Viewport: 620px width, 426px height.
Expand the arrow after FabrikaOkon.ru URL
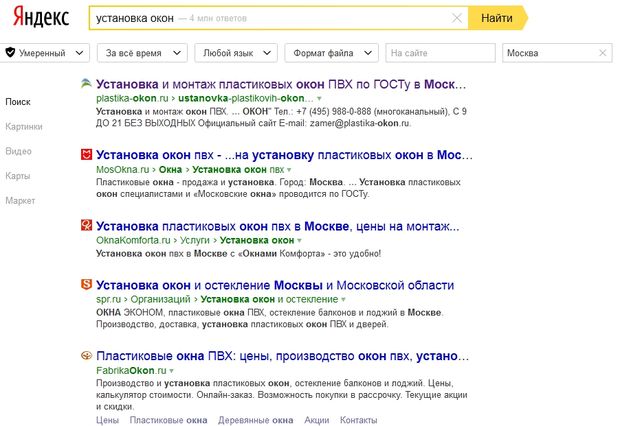tap(171, 371)
